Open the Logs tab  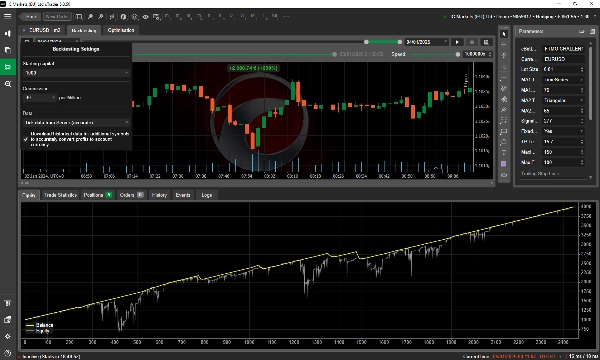coord(207,195)
